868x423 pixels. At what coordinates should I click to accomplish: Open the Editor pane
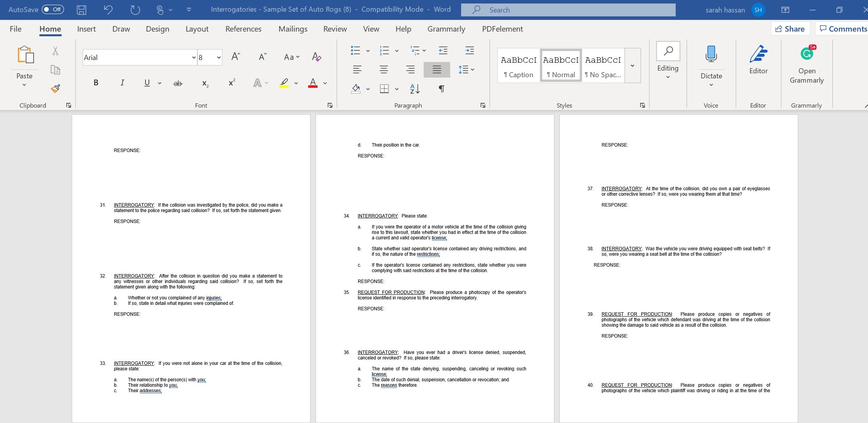[x=757, y=62]
